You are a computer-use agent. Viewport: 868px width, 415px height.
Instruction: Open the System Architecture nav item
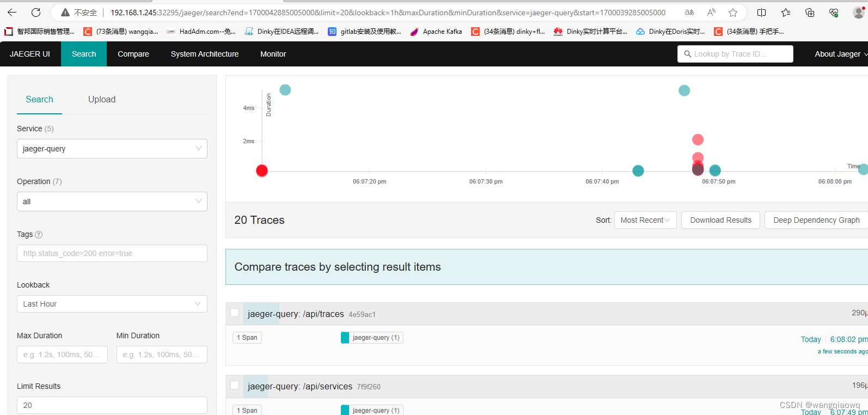click(x=205, y=54)
